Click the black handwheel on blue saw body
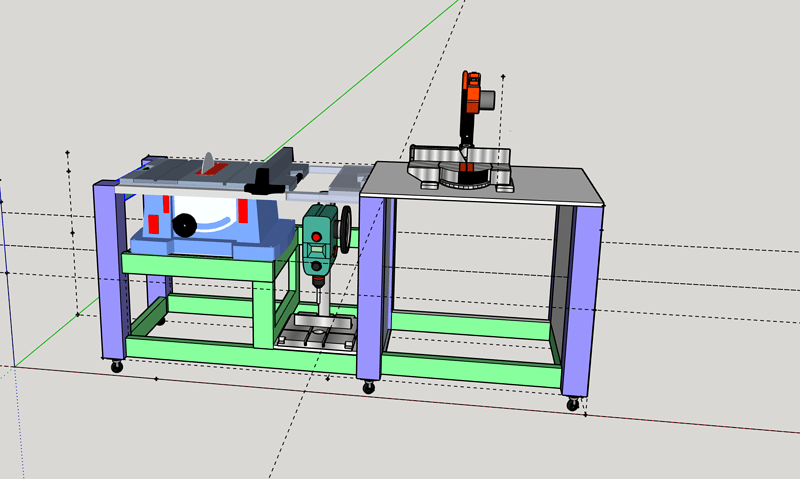This screenshot has height=479, width=800. pos(184,225)
